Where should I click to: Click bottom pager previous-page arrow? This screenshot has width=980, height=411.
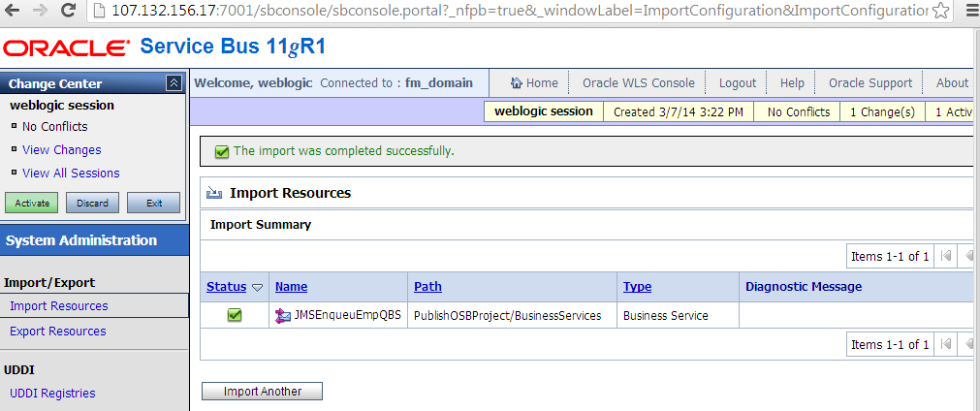pyautogui.click(x=969, y=345)
